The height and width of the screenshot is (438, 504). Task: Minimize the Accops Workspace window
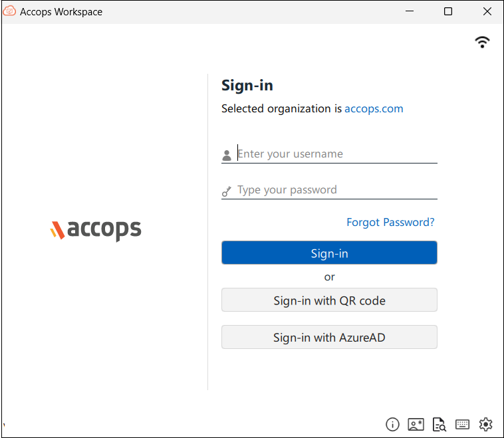(x=409, y=11)
